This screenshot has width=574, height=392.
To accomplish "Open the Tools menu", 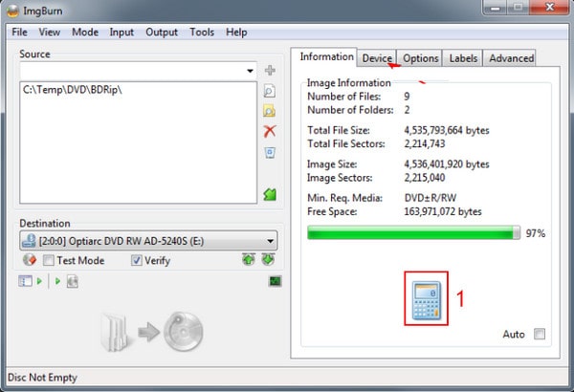I will coord(202,33).
